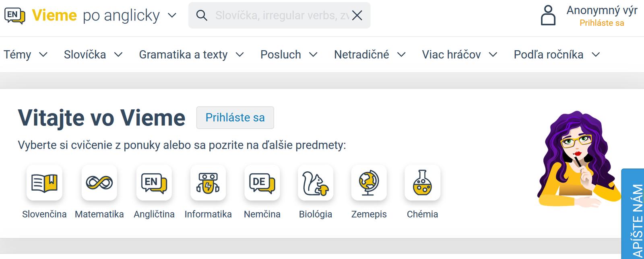This screenshot has width=644, height=259.
Task: Click the search magnifier icon
Action: (x=202, y=16)
